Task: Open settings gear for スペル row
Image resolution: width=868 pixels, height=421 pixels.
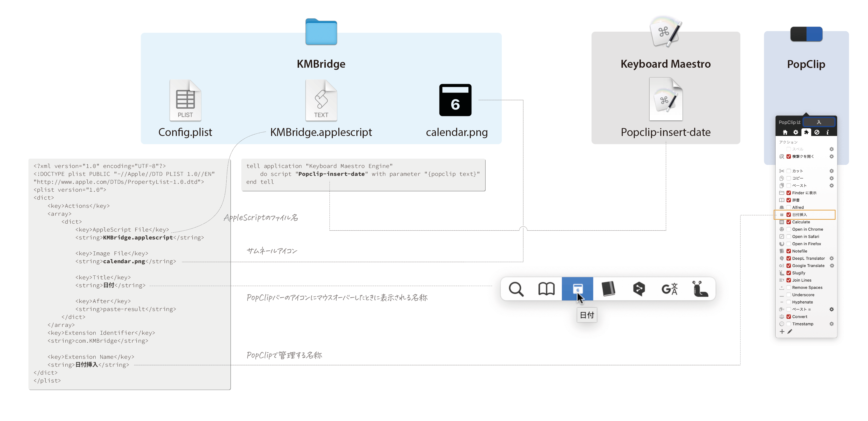Action: 832,149
